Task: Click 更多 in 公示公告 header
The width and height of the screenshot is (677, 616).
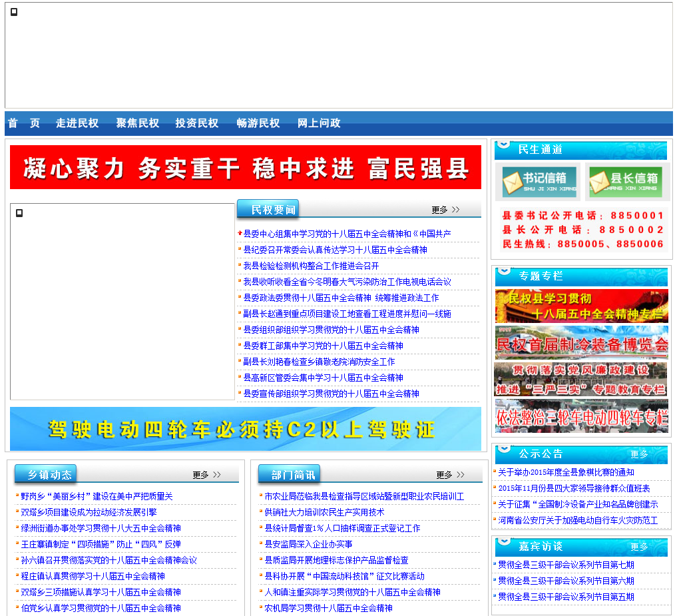Action: (x=640, y=454)
